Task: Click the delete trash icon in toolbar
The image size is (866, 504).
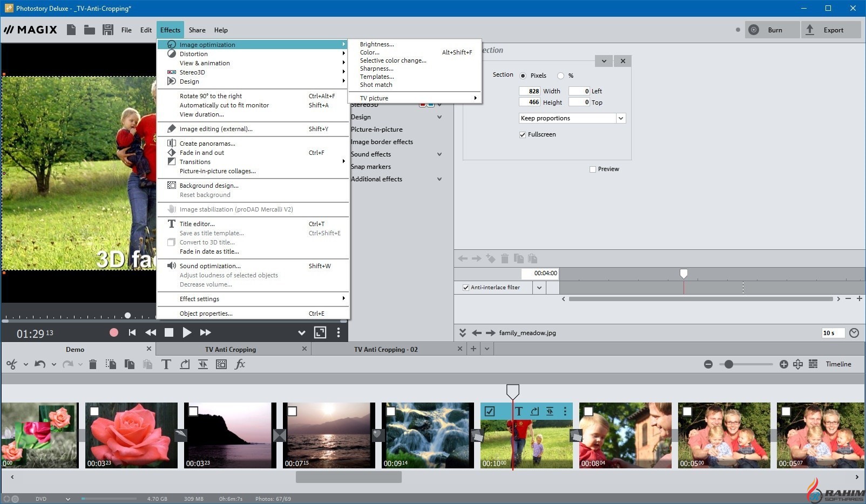Action: [x=93, y=364]
